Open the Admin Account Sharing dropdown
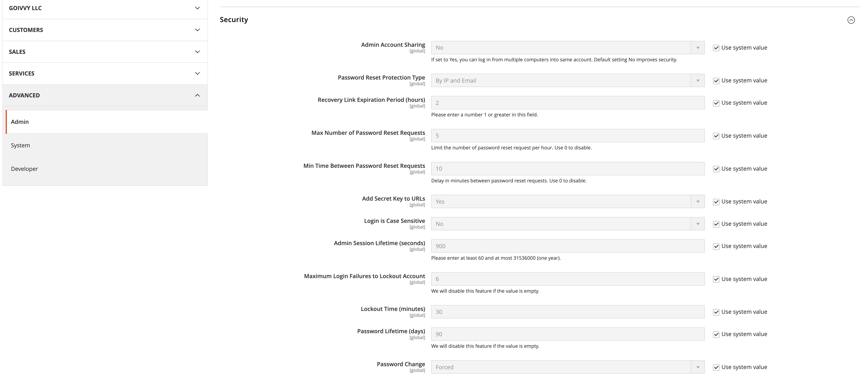The image size is (868, 383). (x=568, y=48)
